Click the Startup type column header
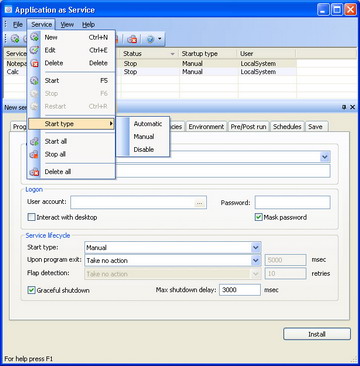The image size is (360, 366). click(209, 54)
